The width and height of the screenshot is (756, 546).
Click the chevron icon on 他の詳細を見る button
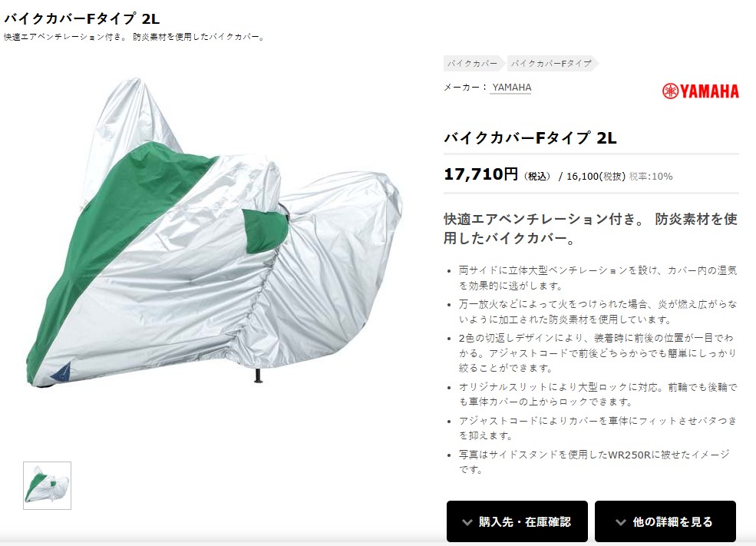(x=621, y=522)
